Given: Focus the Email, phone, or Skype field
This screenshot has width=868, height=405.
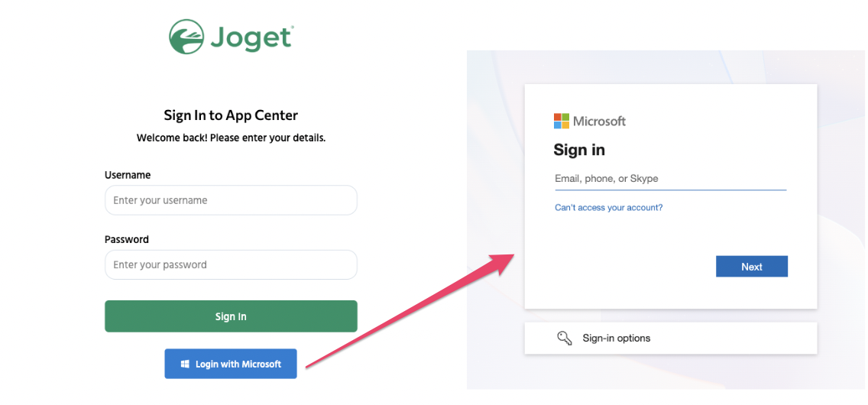Looking at the screenshot, I should tap(670, 180).
